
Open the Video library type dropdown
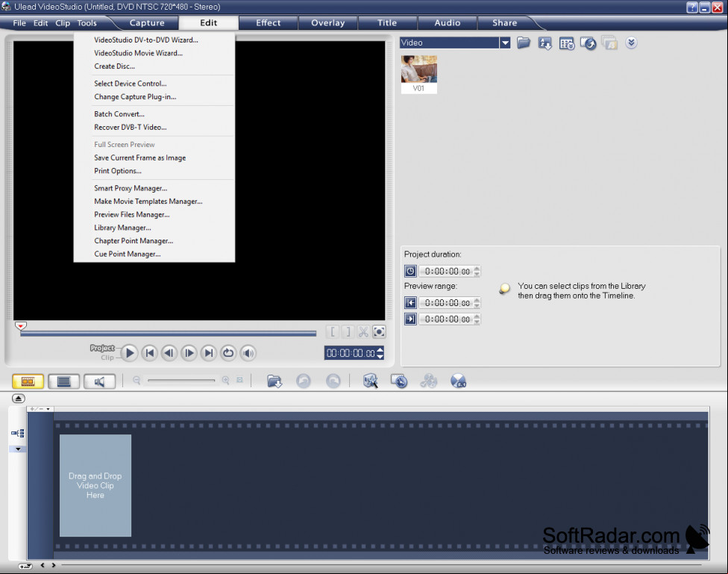point(505,43)
